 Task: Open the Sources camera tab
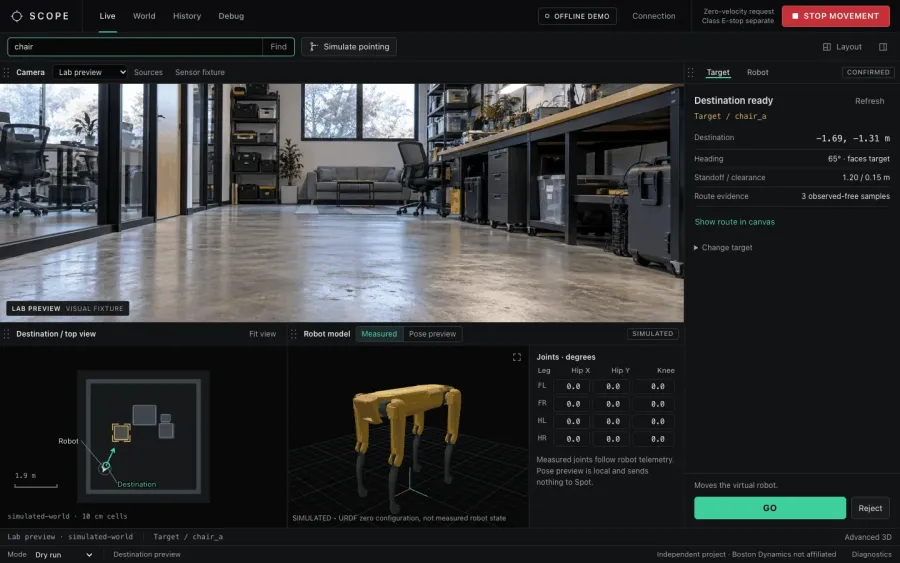click(x=148, y=72)
